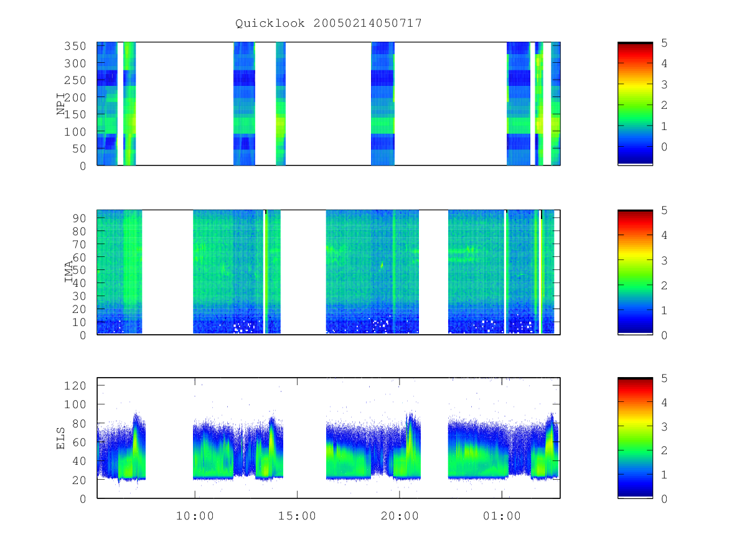
Task: Click the ELS spectrogram plot area
Action: [x=329, y=438]
